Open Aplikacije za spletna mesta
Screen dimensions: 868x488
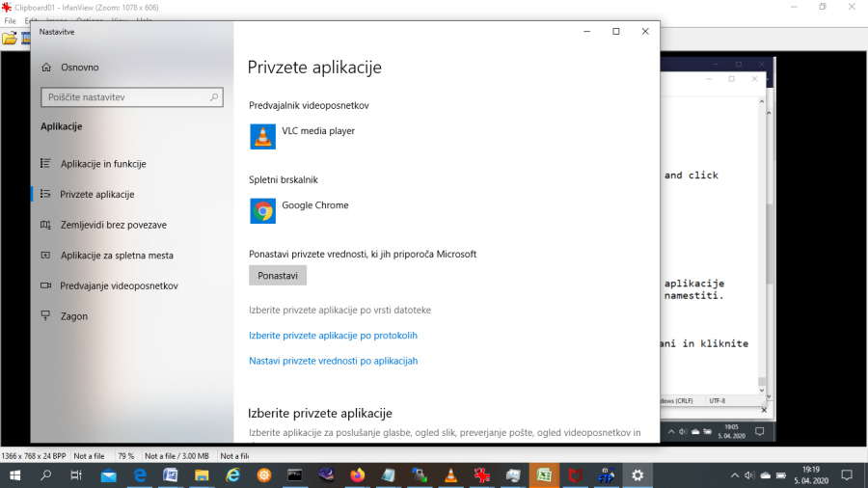point(116,256)
